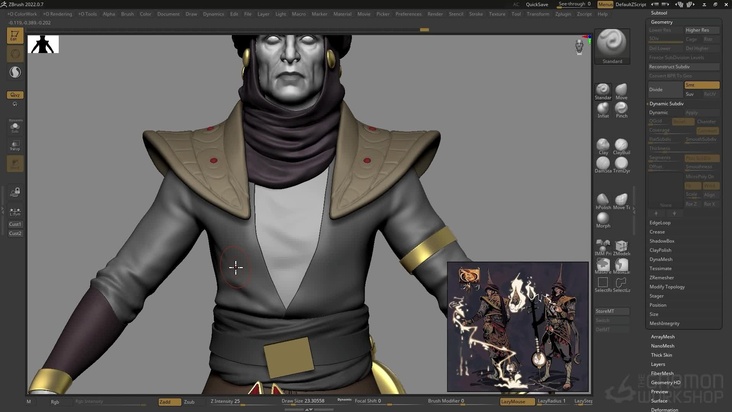Click Reconstruct Subdiv button
Image resolution: width=732 pixels, height=412 pixels.
tap(683, 67)
